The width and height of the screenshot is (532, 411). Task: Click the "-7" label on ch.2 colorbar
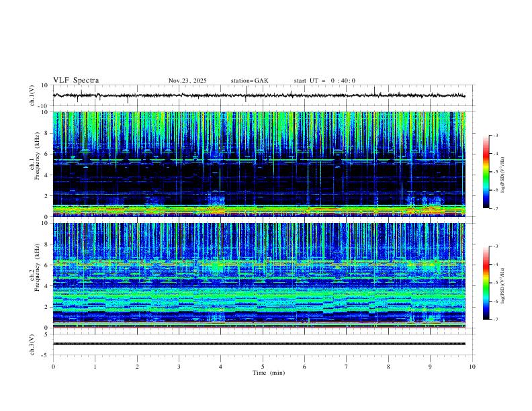tap(495, 320)
